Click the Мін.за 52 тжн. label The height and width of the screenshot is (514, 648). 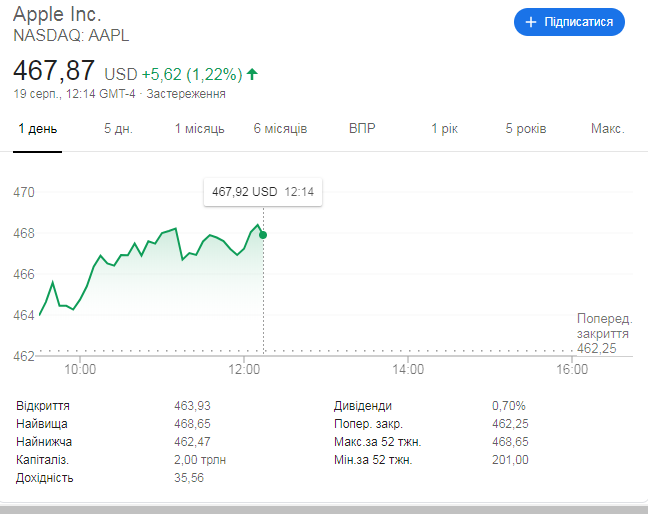[373, 460]
